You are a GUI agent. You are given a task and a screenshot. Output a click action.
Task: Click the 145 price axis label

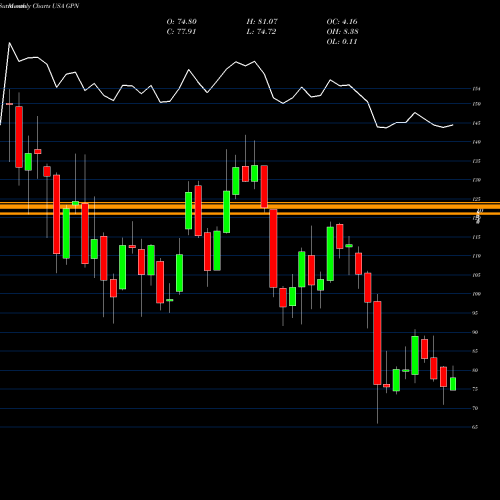pos(476,123)
